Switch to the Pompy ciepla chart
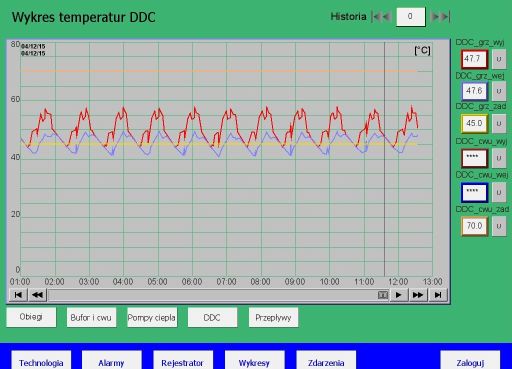The image size is (512, 369). (152, 317)
